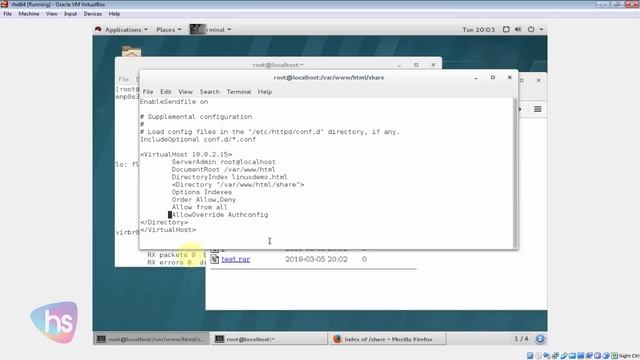
Task: Click the green host key arrow icon
Action: click(x=615, y=356)
